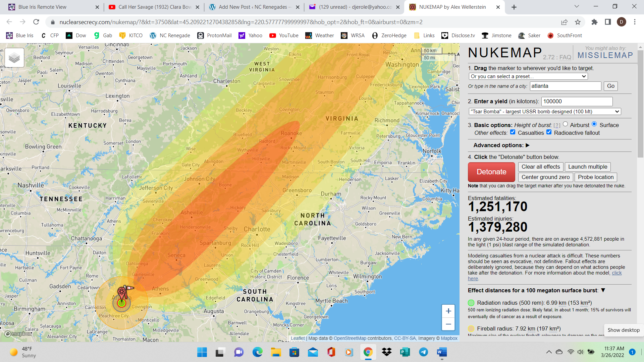Viewport: 644px width, 362px height.
Task: Open Office app from taskbar
Action: click(331, 352)
